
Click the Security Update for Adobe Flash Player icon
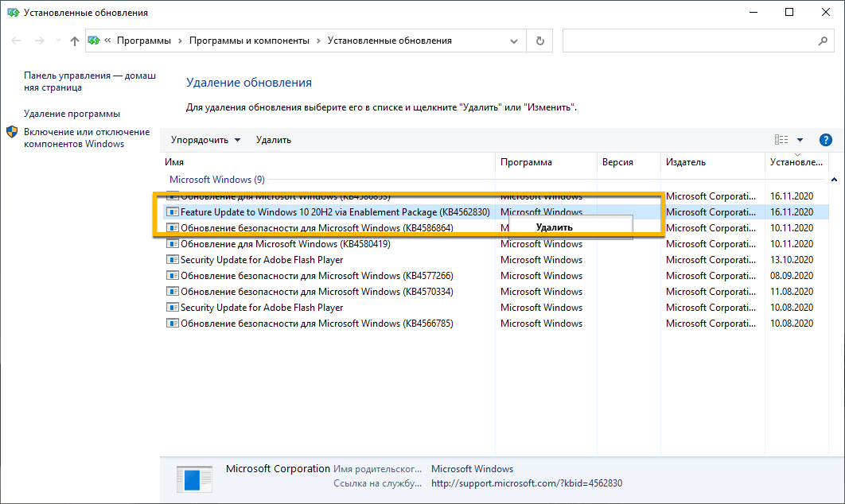(173, 259)
